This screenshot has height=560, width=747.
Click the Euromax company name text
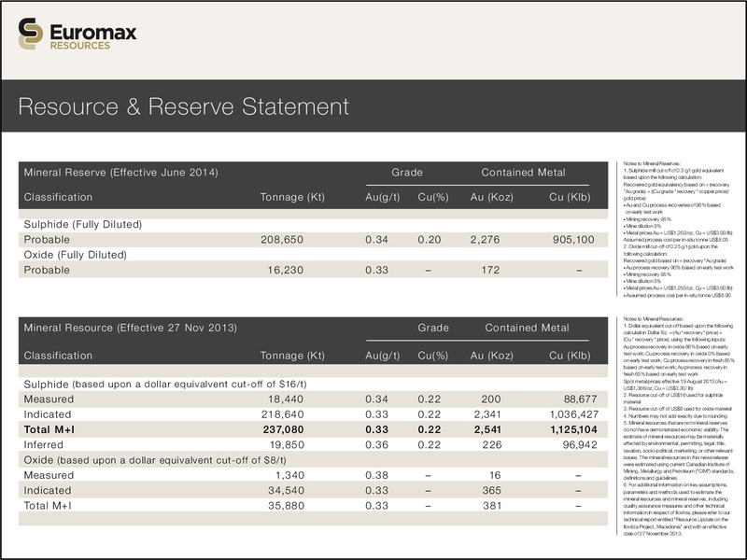[92, 33]
